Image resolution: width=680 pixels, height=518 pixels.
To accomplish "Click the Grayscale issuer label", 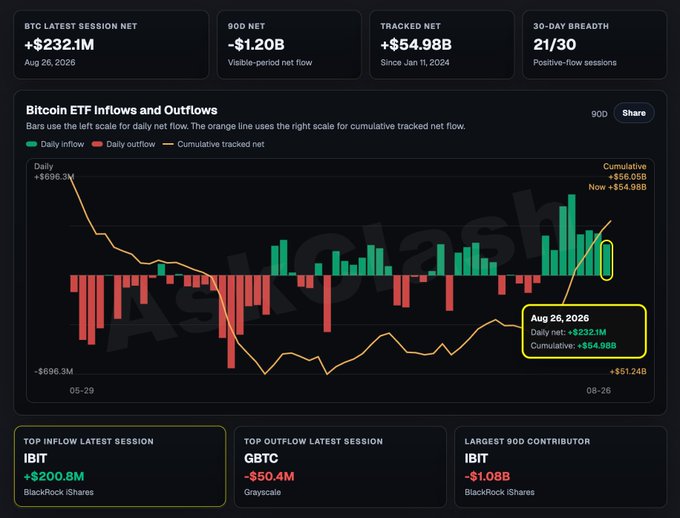I will [x=262, y=492].
